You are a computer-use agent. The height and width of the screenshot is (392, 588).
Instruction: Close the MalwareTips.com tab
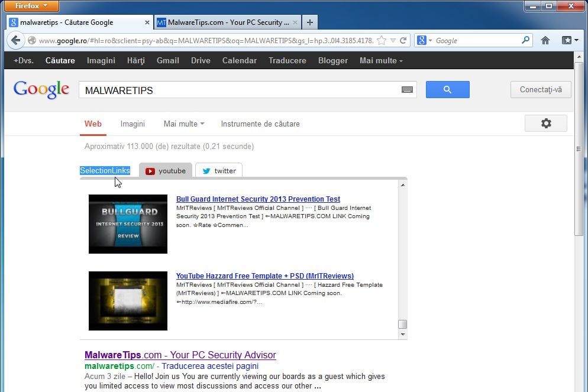[295, 22]
